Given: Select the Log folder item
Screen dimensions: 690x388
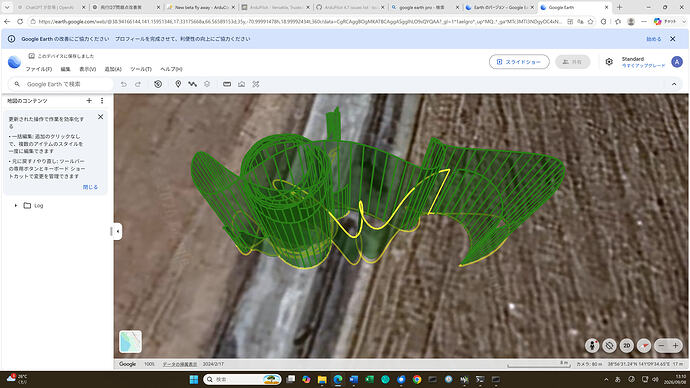Looking at the screenshot, I should click(x=33, y=205).
